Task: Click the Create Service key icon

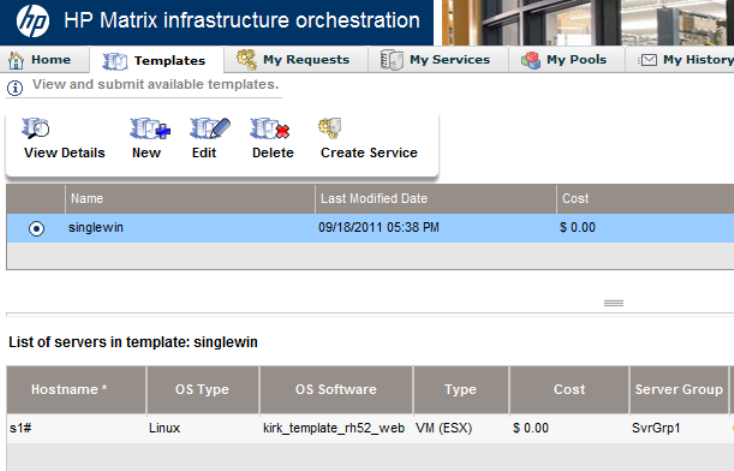Action: [330, 129]
